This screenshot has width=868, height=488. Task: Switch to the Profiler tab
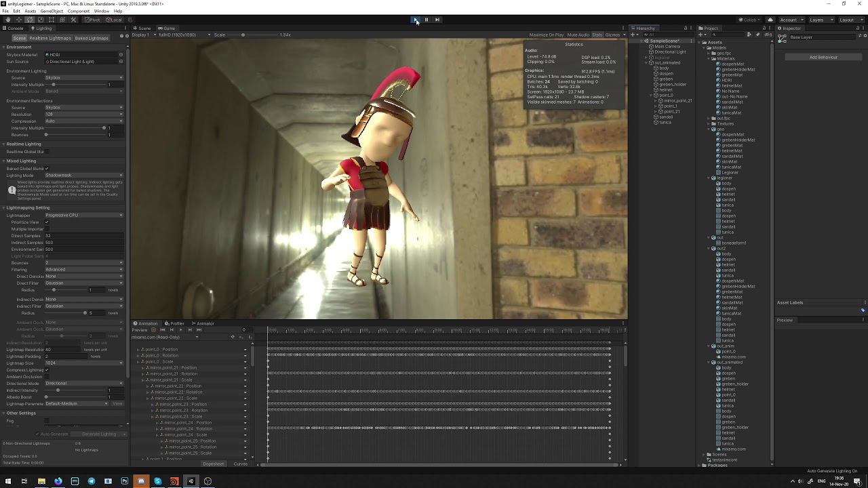[x=176, y=323]
